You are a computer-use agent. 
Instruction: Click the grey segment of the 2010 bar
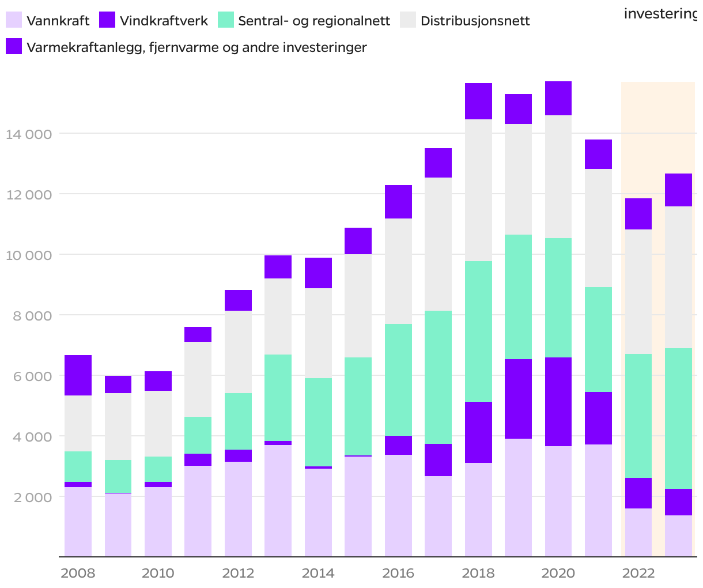click(x=158, y=424)
